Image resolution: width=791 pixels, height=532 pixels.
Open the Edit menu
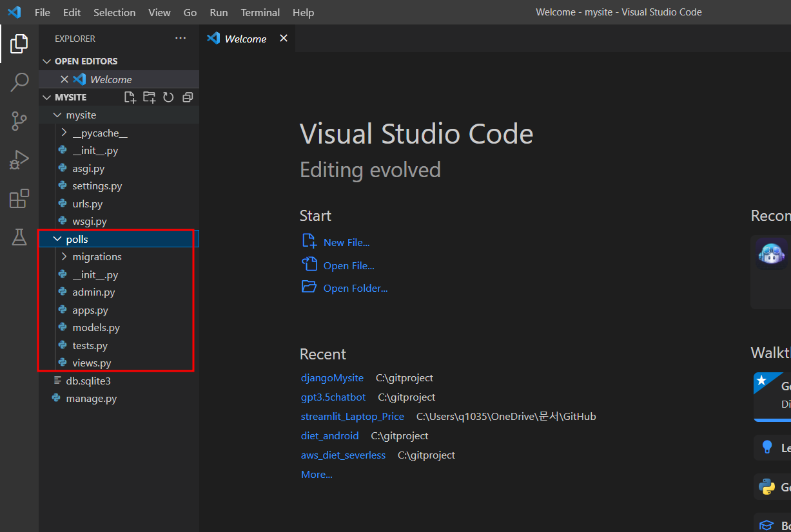point(72,12)
